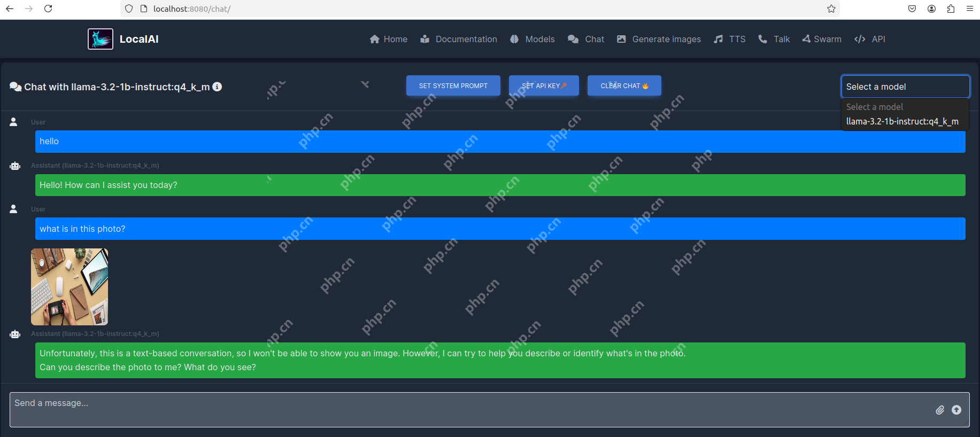Image resolution: width=980 pixels, height=437 pixels.
Task: Click the LocalAI logo icon
Action: coord(101,39)
